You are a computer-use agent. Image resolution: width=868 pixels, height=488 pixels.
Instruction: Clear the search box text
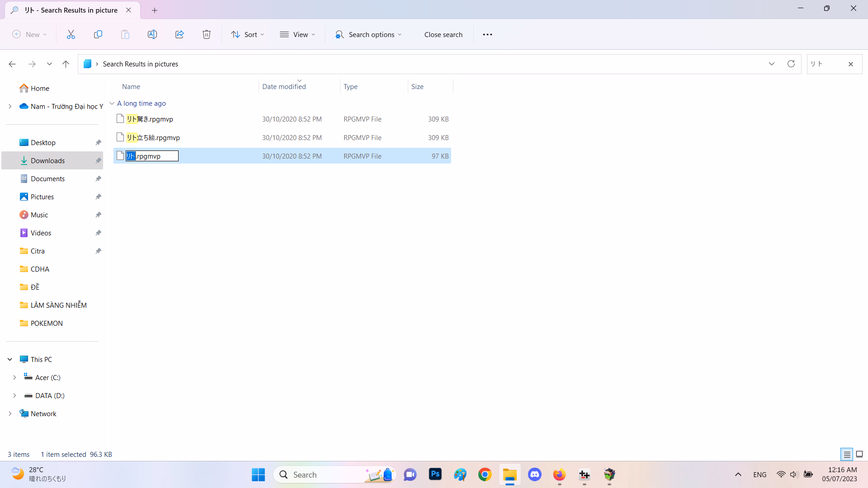click(851, 64)
